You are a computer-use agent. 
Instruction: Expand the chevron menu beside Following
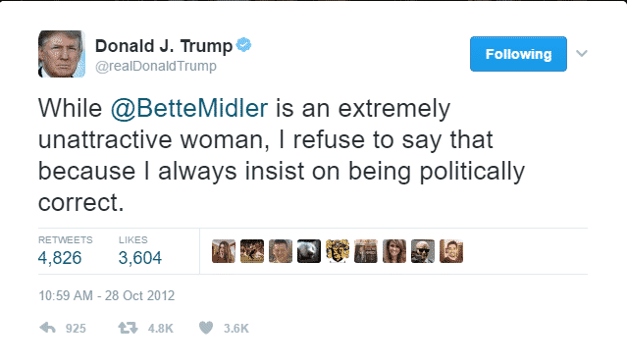pos(582,53)
